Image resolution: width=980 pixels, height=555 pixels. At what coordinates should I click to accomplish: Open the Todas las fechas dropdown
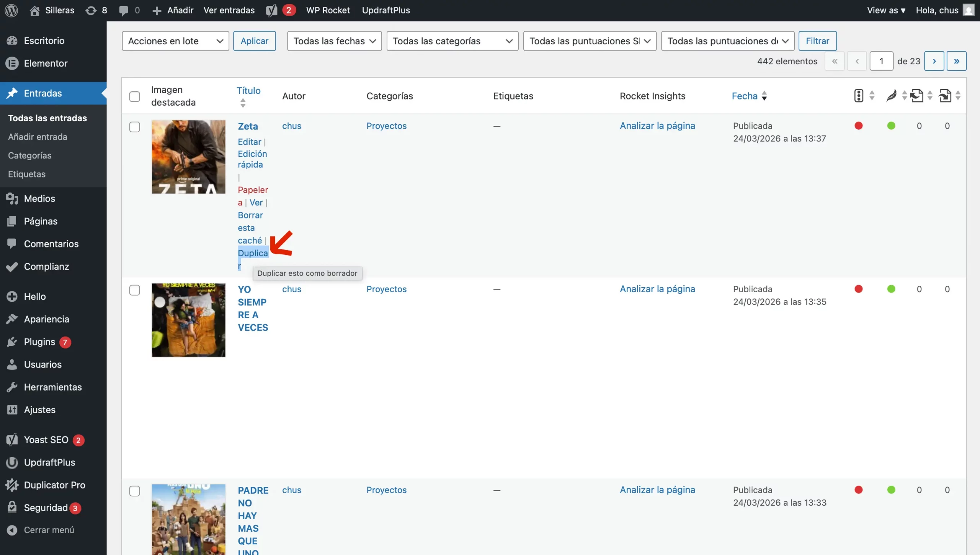[x=334, y=41]
